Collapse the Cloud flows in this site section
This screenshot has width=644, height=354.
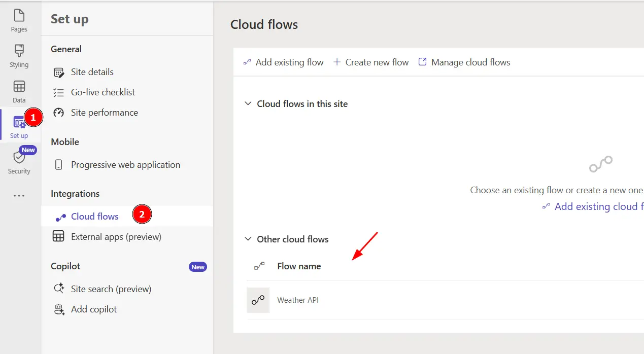pos(248,103)
